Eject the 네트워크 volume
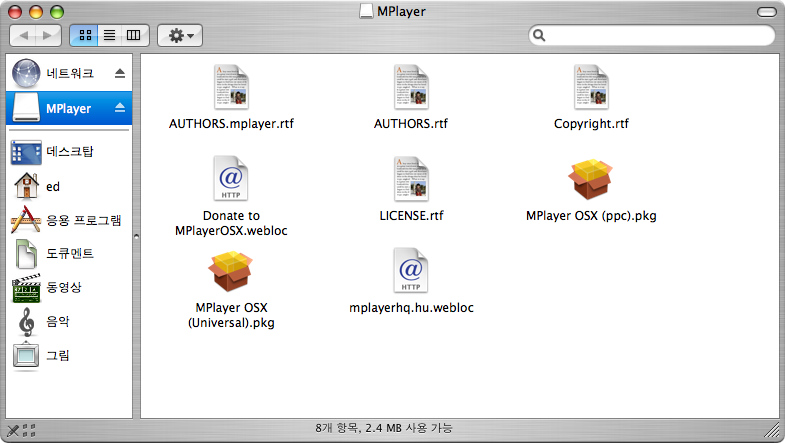The image size is (785, 443). tap(120, 74)
